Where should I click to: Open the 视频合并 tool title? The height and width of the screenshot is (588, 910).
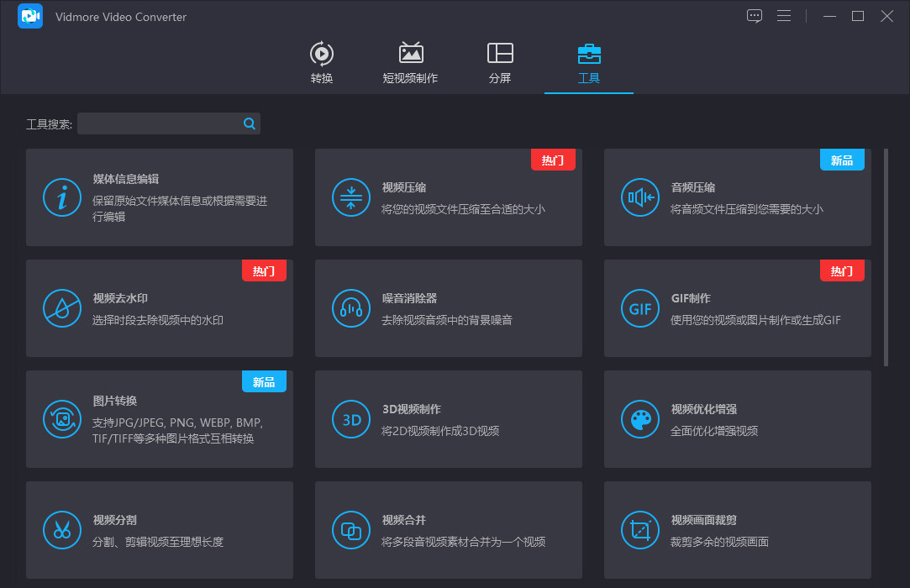(x=404, y=520)
